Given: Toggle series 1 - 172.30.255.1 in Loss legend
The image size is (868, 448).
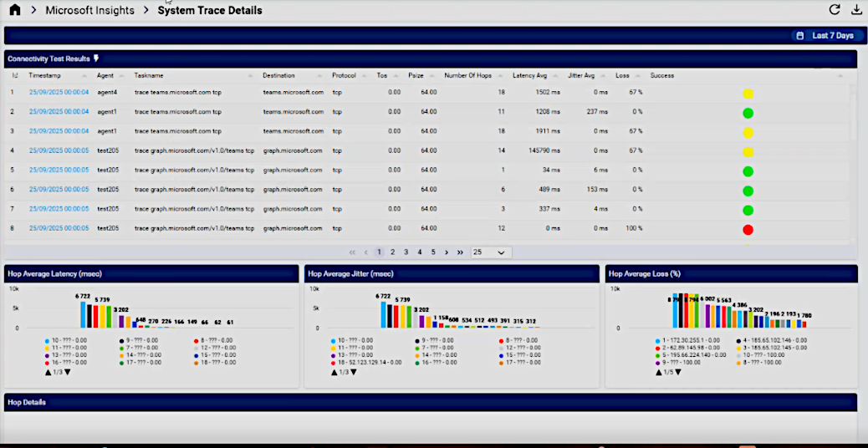Looking at the screenshot, I should tap(687, 340).
